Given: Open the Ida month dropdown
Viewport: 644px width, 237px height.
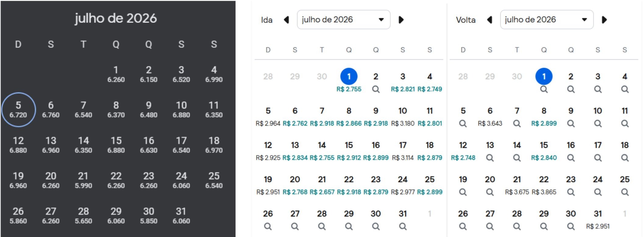Looking at the screenshot, I should (343, 20).
